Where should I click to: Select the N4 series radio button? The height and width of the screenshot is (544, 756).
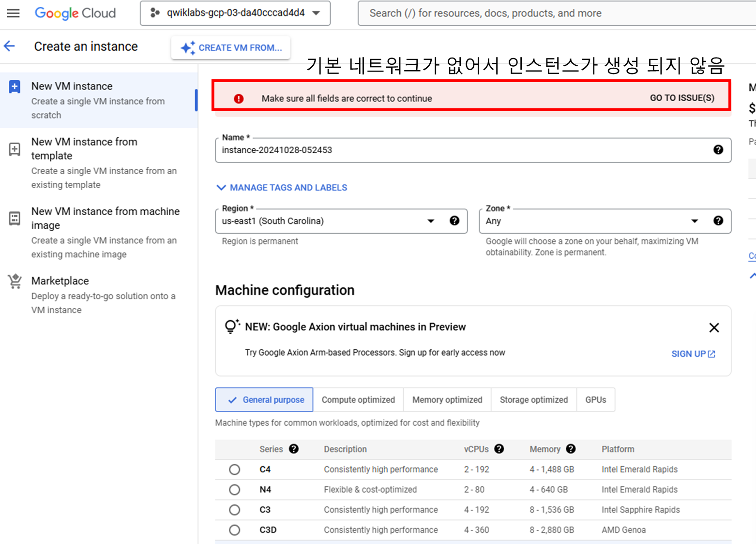[x=235, y=490]
